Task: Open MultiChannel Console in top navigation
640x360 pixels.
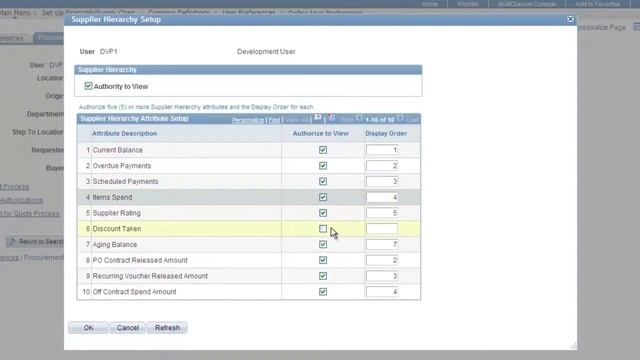Action: (527, 4)
